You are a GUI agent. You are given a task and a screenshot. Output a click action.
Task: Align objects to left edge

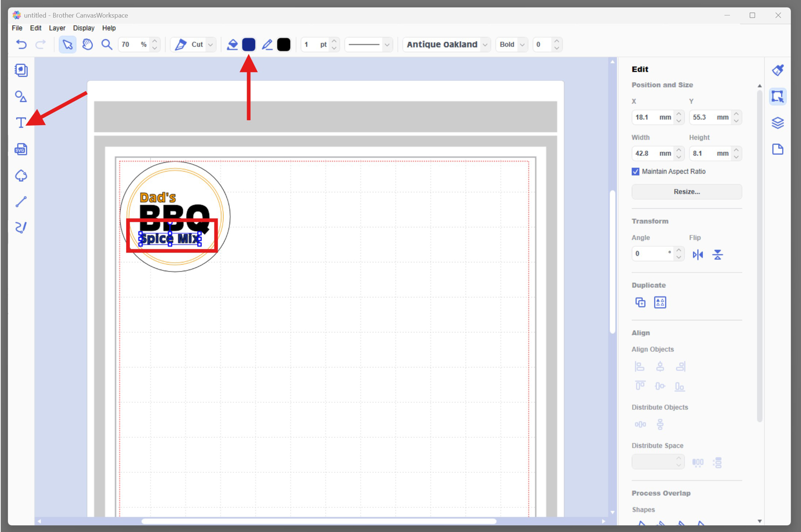click(x=640, y=366)
